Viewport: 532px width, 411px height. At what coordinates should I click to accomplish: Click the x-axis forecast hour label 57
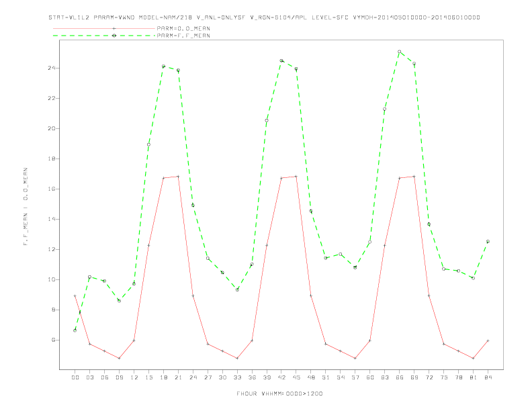click(x=355, y=377)
